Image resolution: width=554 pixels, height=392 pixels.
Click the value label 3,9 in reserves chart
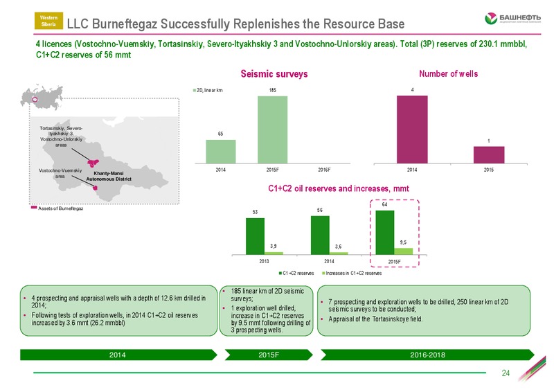273,246
